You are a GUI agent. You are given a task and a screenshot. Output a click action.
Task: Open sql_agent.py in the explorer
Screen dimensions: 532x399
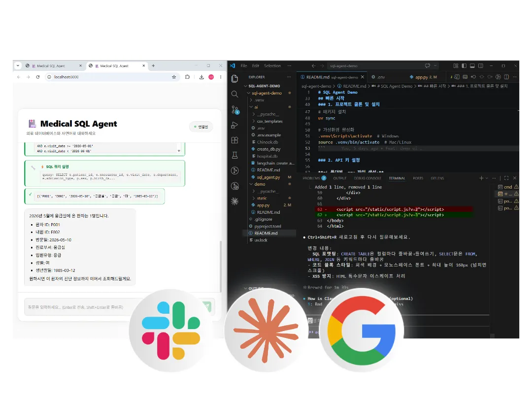[x=268, y=177]
